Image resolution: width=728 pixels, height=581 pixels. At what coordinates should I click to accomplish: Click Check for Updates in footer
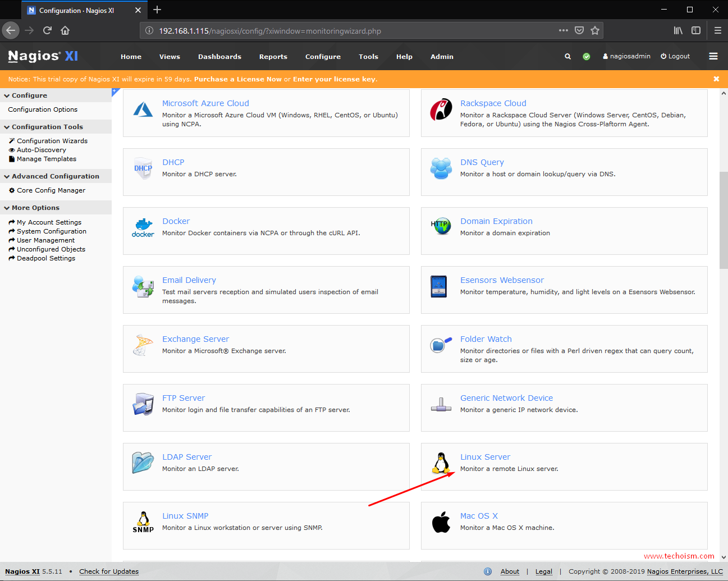[x=109, y=571]
